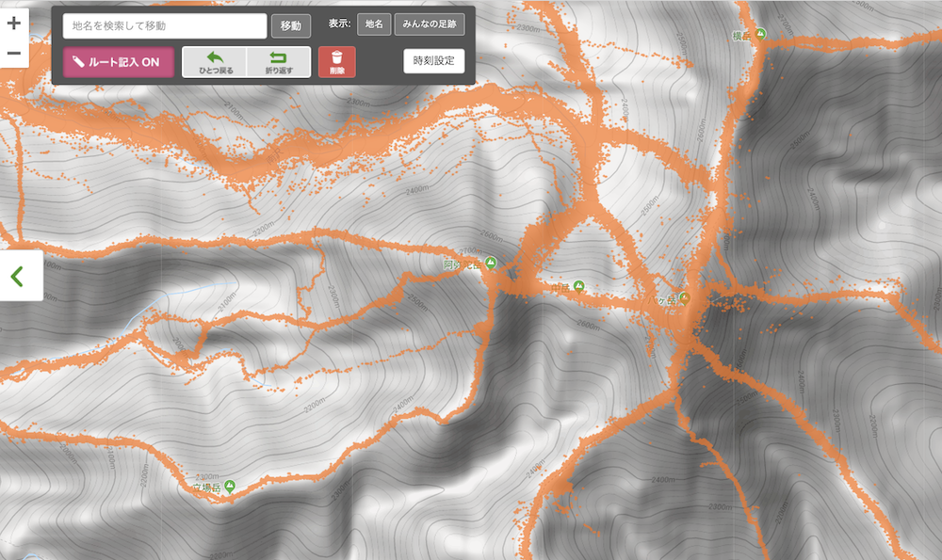Select the 八ヶ岳 peak marker
Screen dimensions: 942x560
click(x=684, y=298)
